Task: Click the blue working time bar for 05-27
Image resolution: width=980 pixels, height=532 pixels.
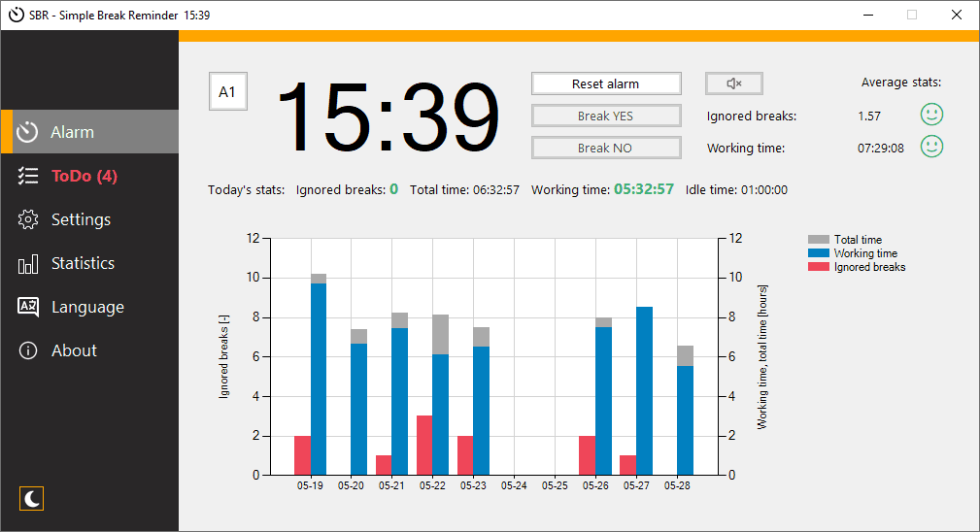Action: coord(644,391)
